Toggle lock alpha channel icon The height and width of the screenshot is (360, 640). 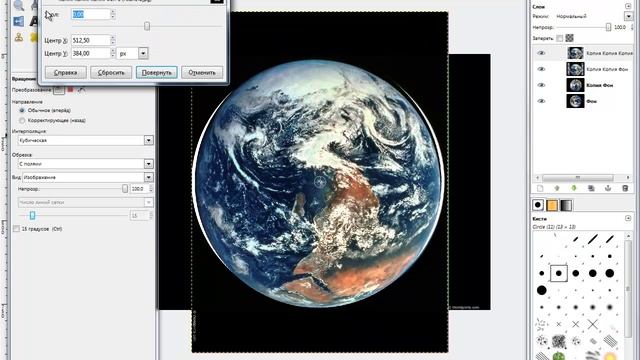click(569, 38)
